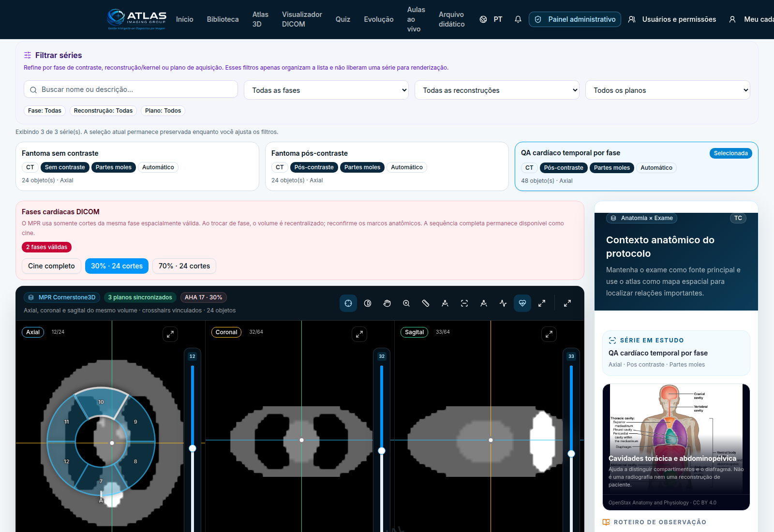Image resolution: width=774 pixels, height=532 pixels.
Task: Open the Cavidades torácica e abdominopélvica image
Action: pyautogui.click(x=676, y=447)
